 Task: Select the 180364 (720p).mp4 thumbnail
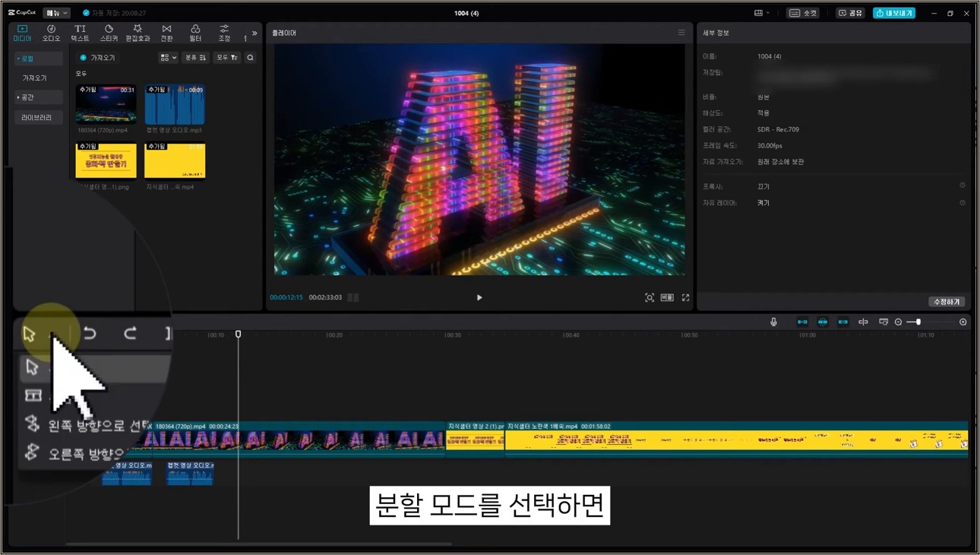(106, 104)
